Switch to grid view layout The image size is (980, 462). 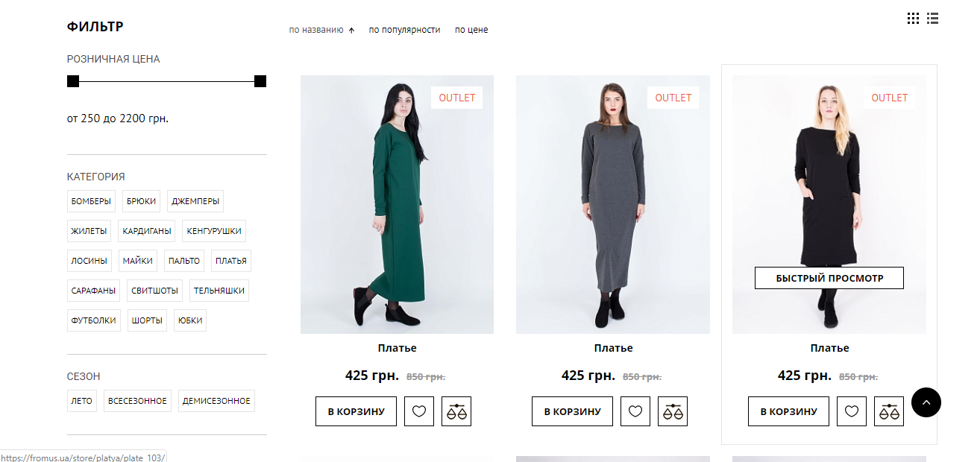[x=913, y=19]
